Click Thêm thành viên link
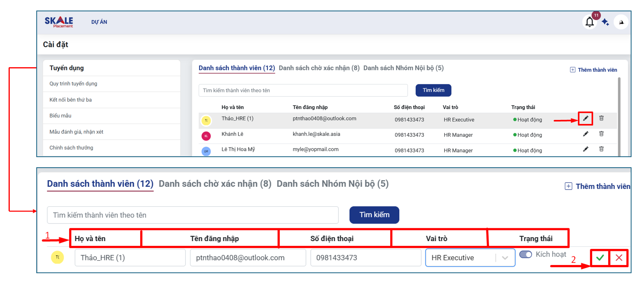This screenshot has width=644, height=281. pyautogui.click(x=594, y=70)
